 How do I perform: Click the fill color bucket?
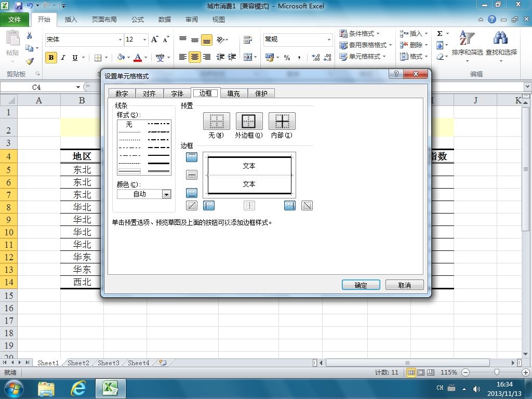click(x=121, y=57)
